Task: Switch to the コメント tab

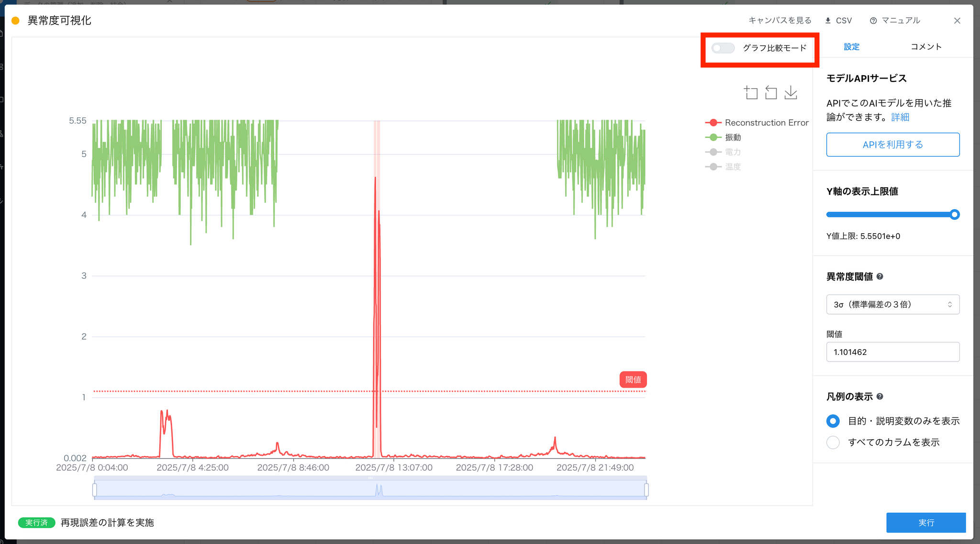Action: pyautogui.click(x=926, y=46)
